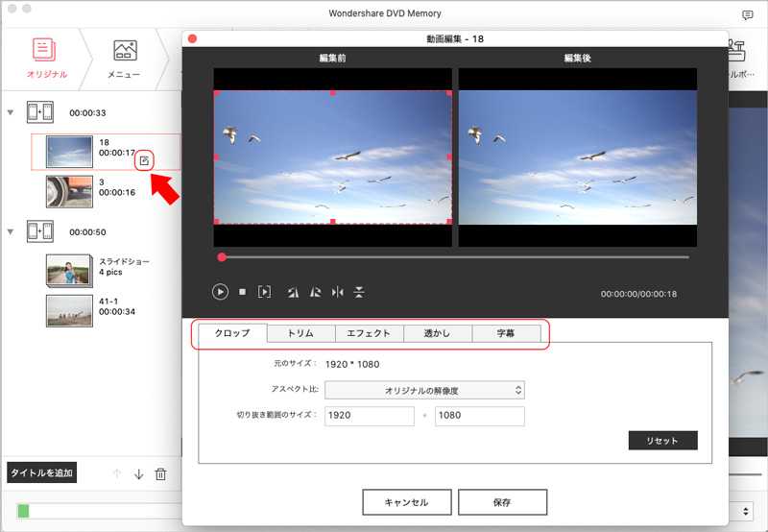
Task: Click the 00:00:16 duration text
Action: pos(117,192)
